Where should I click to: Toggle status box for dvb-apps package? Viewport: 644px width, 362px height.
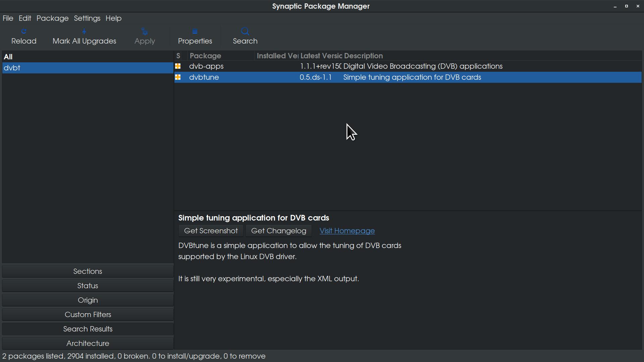coord(178,66)
